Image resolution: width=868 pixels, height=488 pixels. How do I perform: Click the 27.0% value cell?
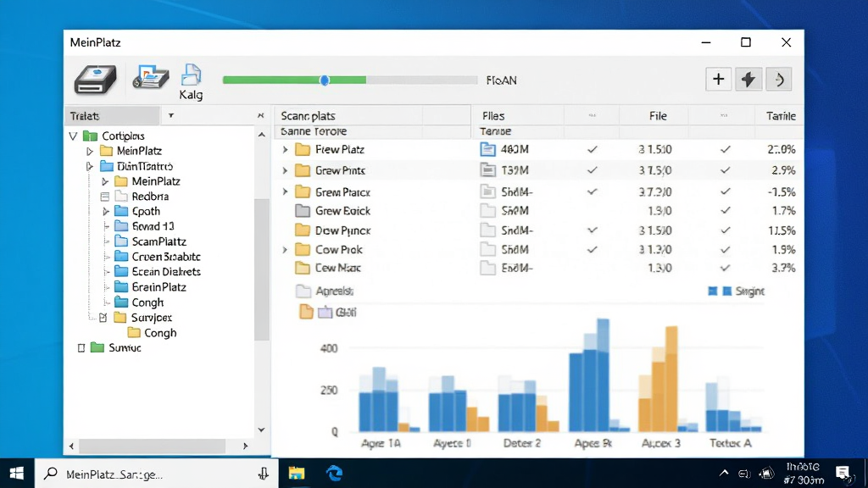click(x=781, y=149)
